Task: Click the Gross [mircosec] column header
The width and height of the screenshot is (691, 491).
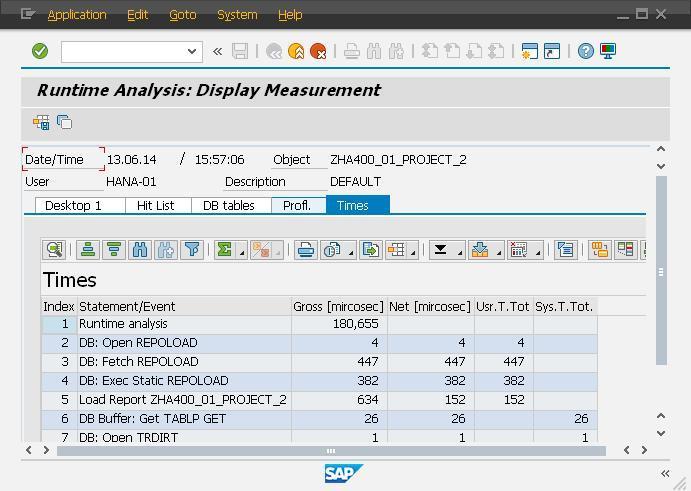Action: point(338,306)
